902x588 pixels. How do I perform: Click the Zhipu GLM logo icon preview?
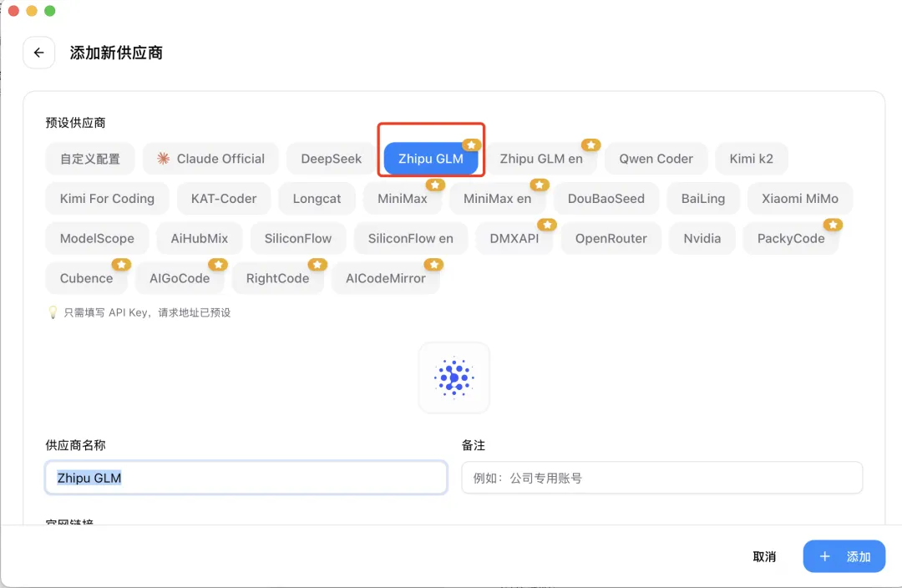click(x=454, y=378)
